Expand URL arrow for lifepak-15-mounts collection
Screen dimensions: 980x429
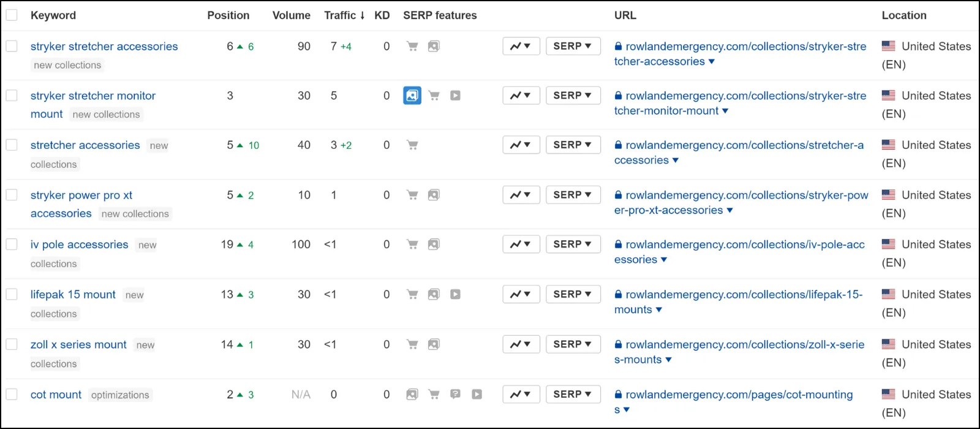tap(659, 310)
